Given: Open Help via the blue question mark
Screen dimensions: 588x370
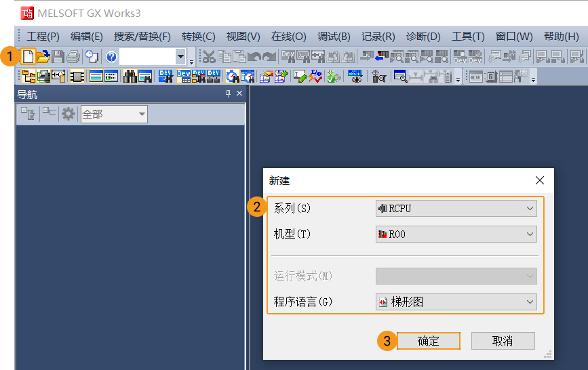Looking at the screenshot, I should 111,57.
